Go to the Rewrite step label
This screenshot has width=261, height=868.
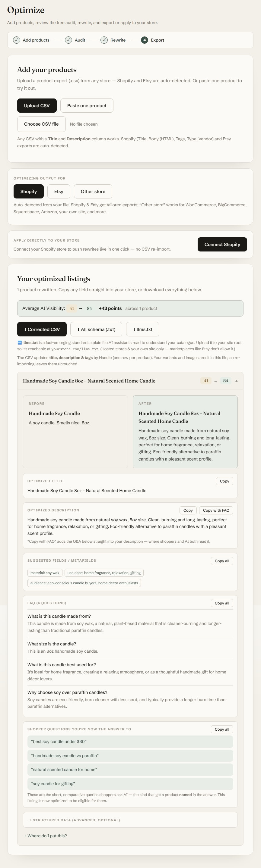tap(118, 40)
